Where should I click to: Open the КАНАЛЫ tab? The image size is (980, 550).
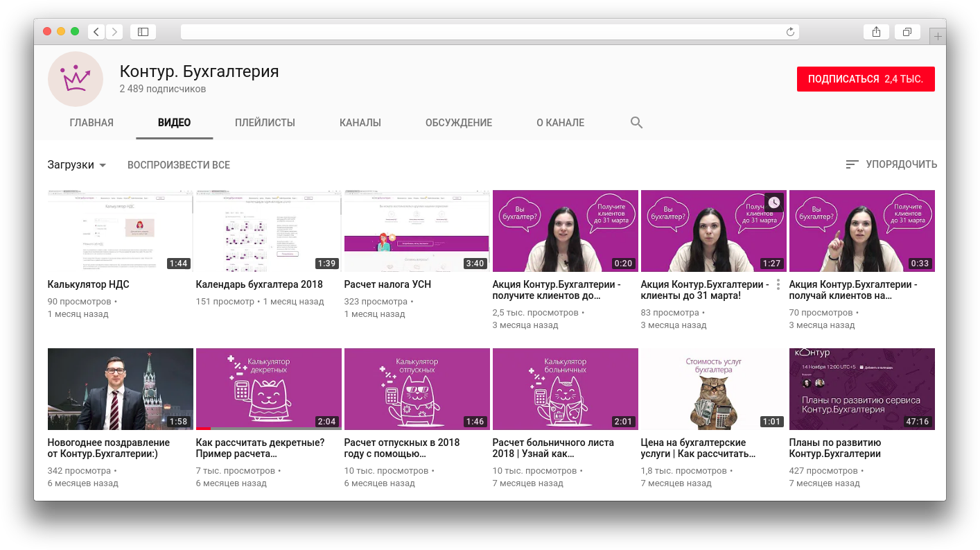tap(360, 123)
